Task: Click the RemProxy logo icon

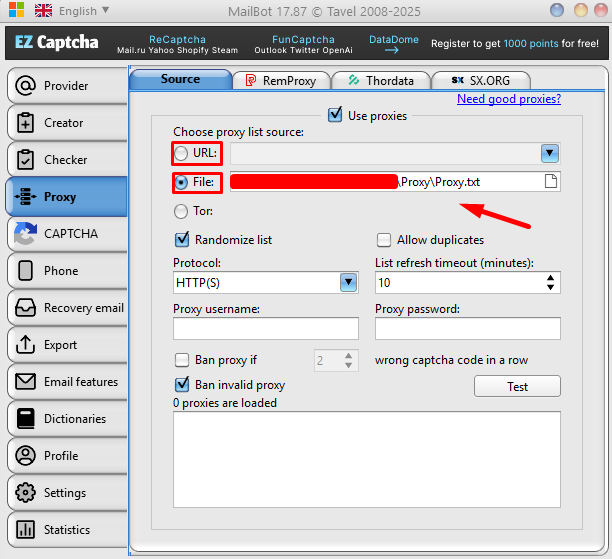Action: click(x=251, y=80)
